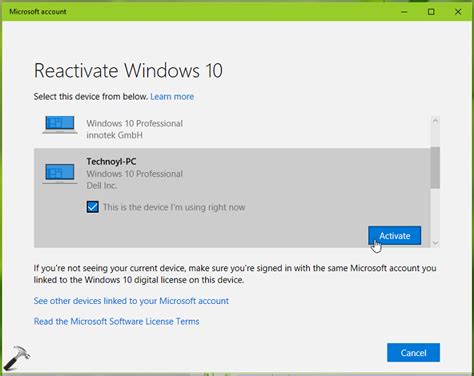
Task: Click the Activate button
Action: click(x=394, y=236)
